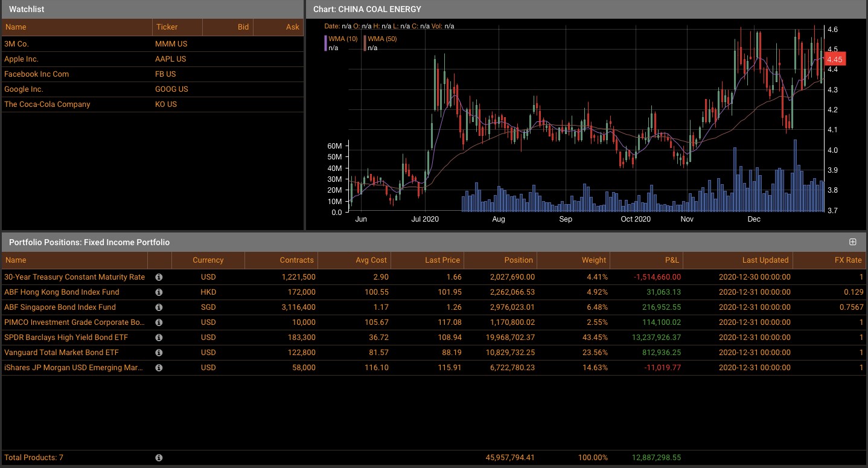The width and height of the screenshot is (868, 468).
Task: Sort portfolio by Last Updated column
Action: tap(737, 260)
